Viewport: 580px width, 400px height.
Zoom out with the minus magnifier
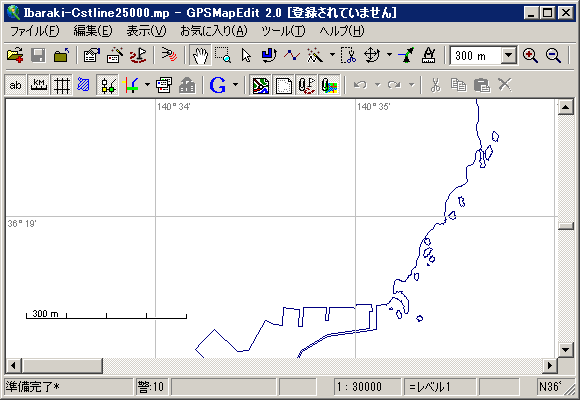[553, 56]
